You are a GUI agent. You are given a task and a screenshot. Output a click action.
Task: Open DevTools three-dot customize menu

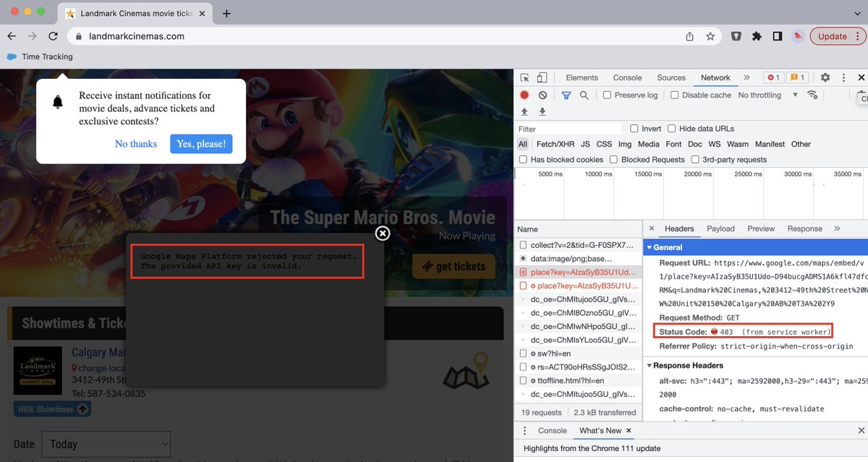pos(843,78)
